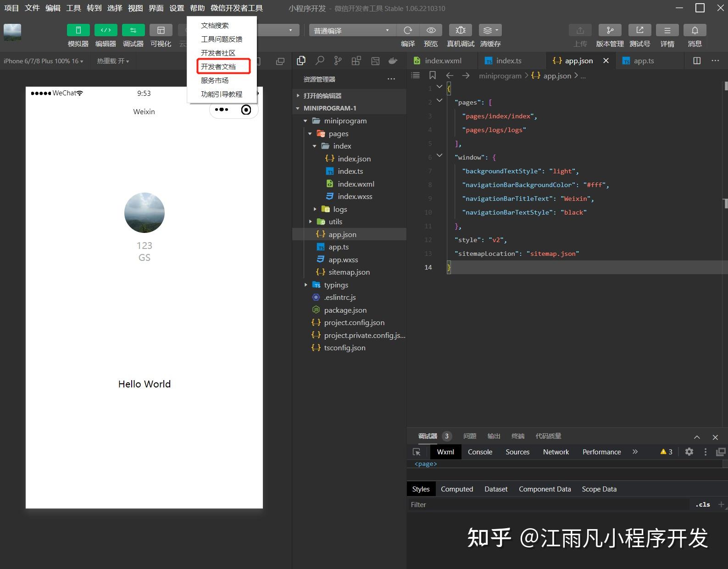Open editor more actions ellipsis
The image size is (728, 569).
coord(715,61)
